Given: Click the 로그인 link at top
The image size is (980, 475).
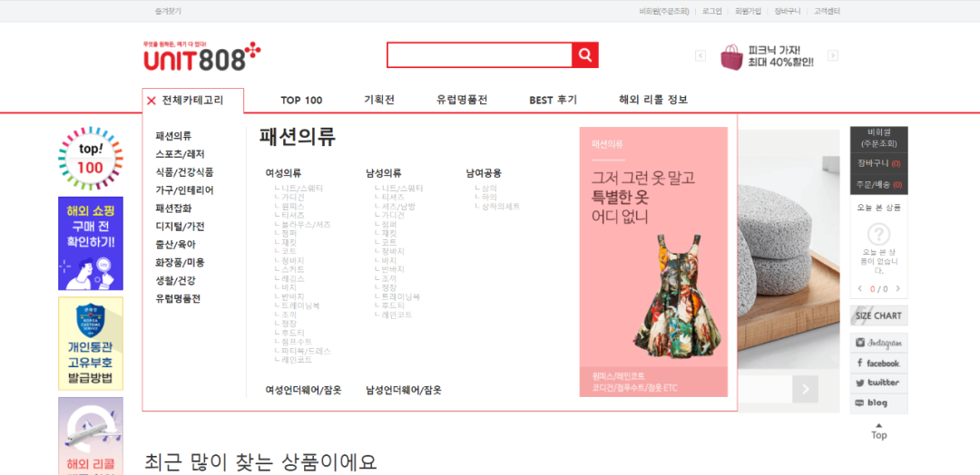Looking at the screenshot, I should point(711,11).
